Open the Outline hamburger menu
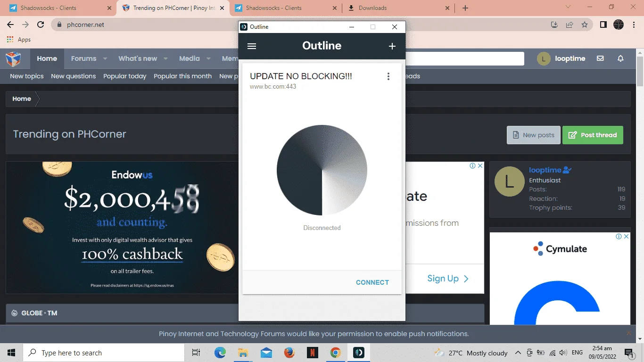Screen dimensions: 644x362 252,46
